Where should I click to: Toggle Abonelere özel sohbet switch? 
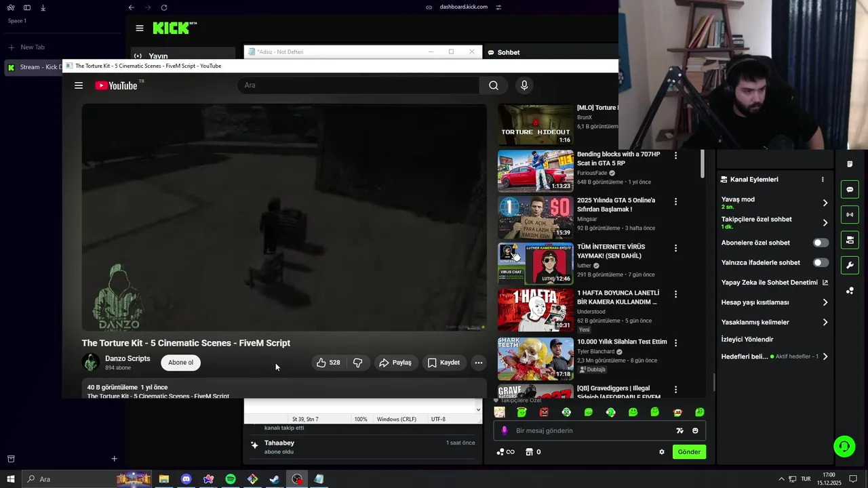tap(821, 243)
